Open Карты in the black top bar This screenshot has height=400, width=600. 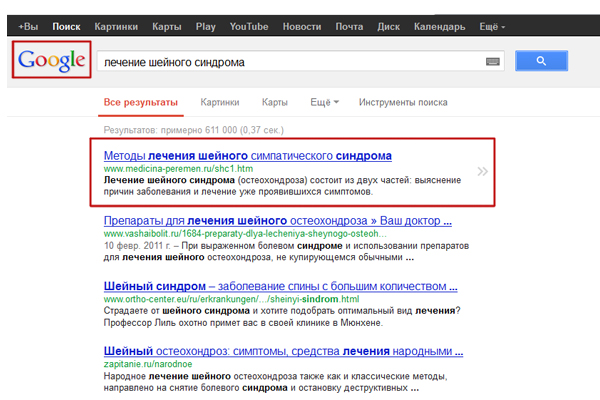[167, 27]
